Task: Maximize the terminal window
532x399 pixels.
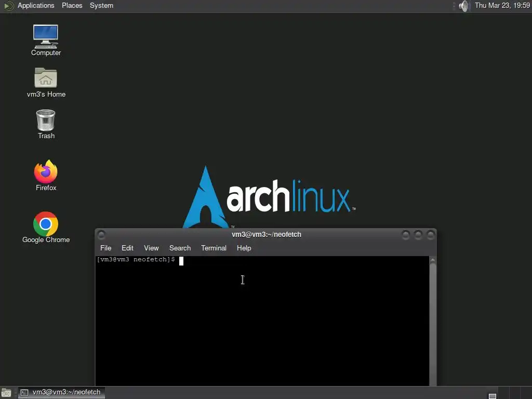Action: [x=418, y=234]
